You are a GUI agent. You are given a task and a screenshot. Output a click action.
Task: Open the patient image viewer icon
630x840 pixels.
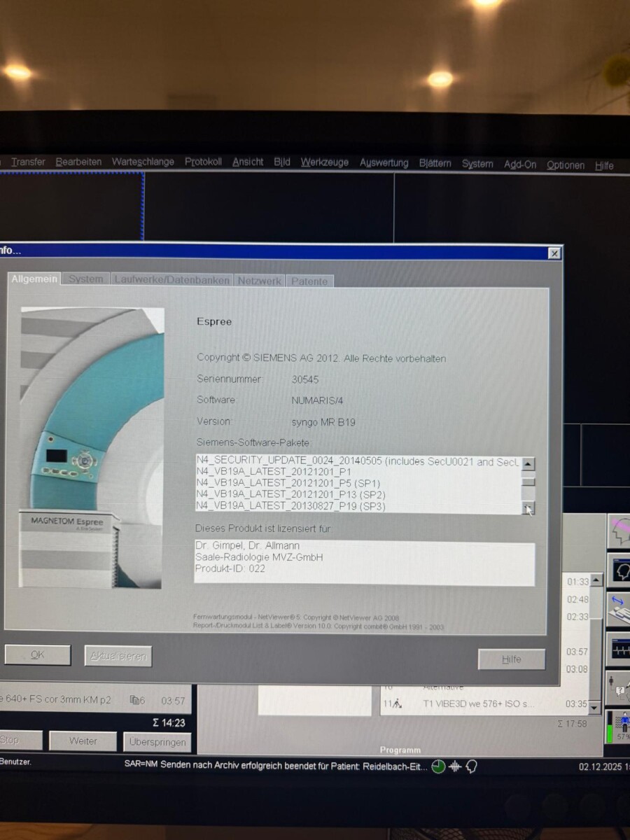(620, 568)
